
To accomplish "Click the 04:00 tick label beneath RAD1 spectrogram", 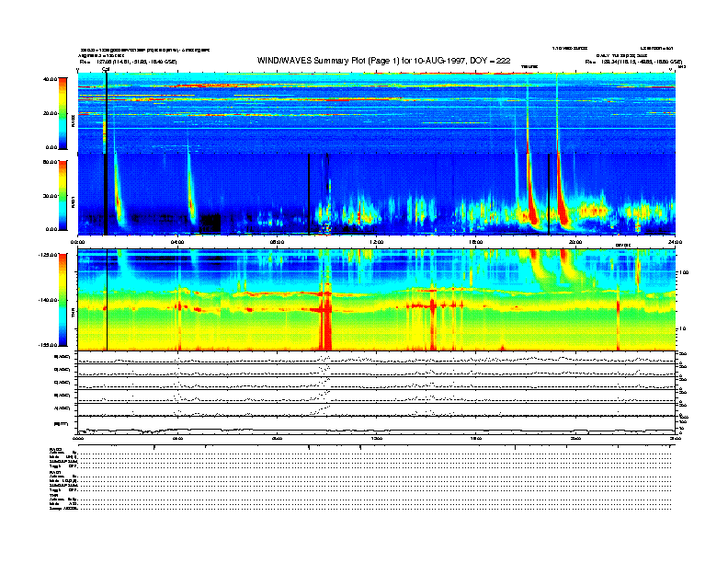I will pyautogui.click(x=177, y=242).
